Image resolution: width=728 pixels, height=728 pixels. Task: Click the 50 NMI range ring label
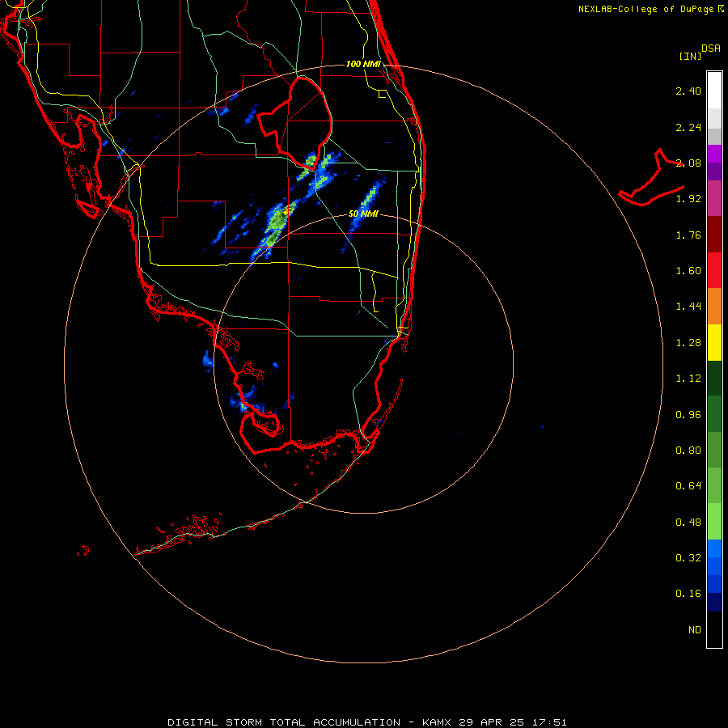click(363, 214)
